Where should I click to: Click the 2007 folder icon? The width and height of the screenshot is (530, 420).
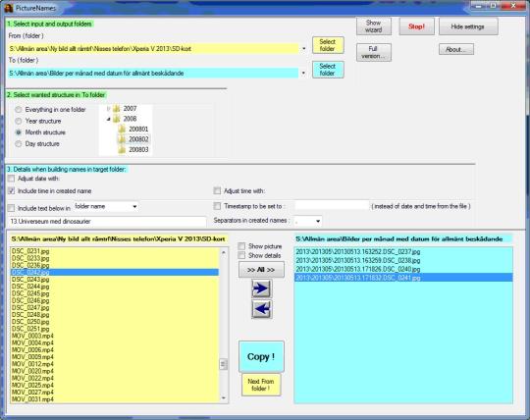pos(117,109)
